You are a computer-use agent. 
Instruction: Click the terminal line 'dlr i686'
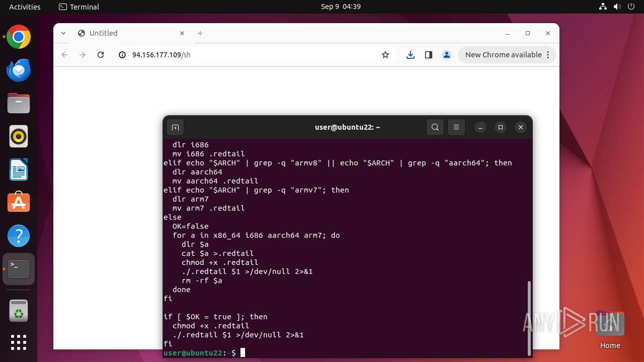190,145
